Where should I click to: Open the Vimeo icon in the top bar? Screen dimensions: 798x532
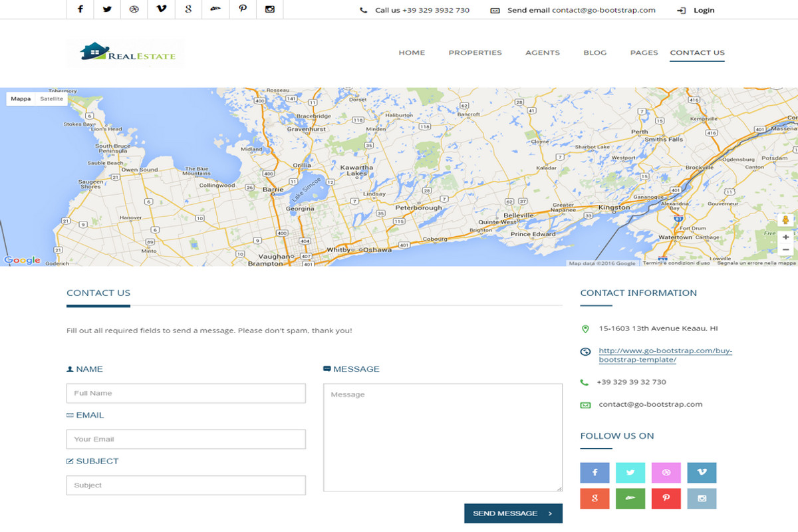[x=161, y=9]
